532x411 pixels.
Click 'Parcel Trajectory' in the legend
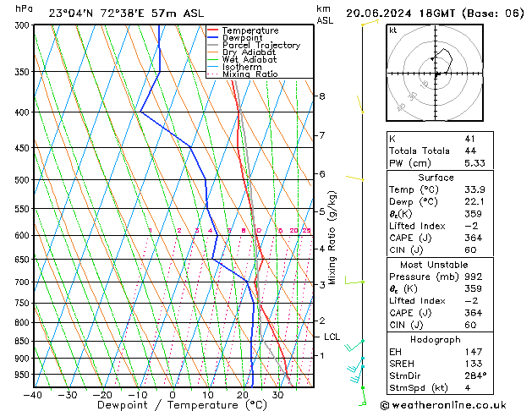[261, 45]
